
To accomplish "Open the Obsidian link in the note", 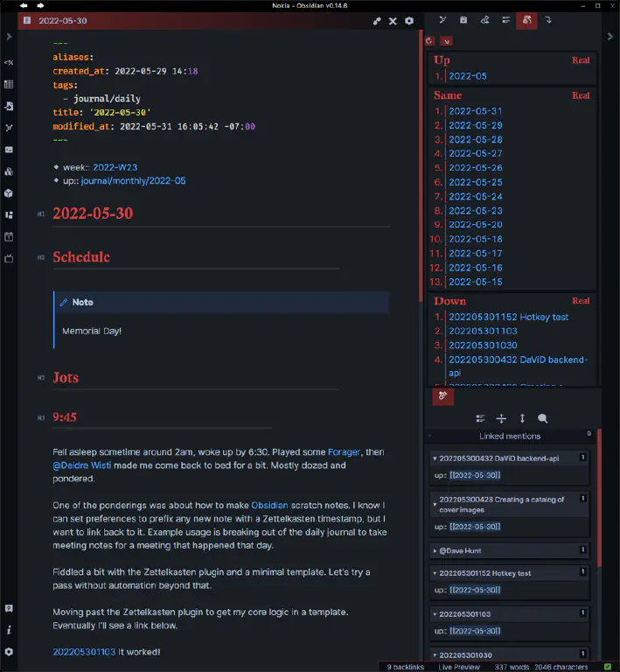I will click(269, 505).
